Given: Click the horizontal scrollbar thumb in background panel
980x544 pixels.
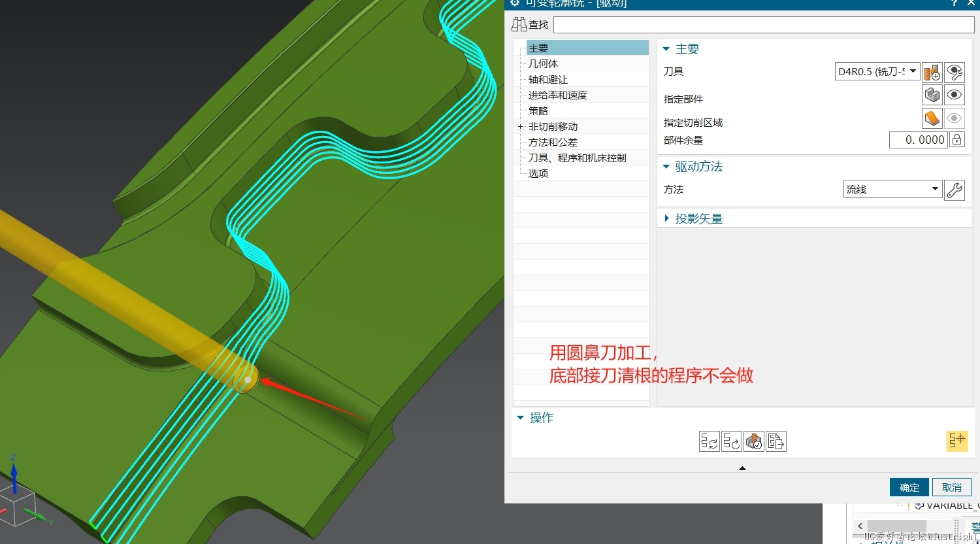Looking at the screenshot, I should 897,526.
